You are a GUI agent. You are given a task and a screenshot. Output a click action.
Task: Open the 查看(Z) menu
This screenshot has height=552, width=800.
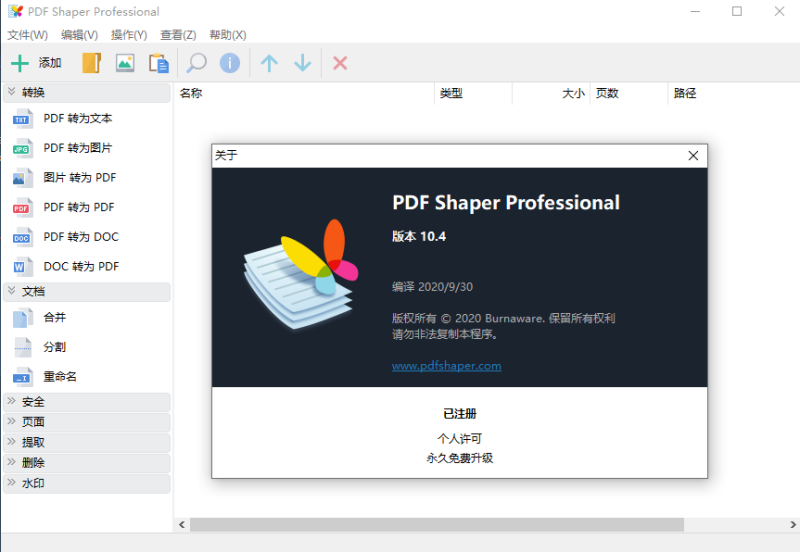(178, 35)
